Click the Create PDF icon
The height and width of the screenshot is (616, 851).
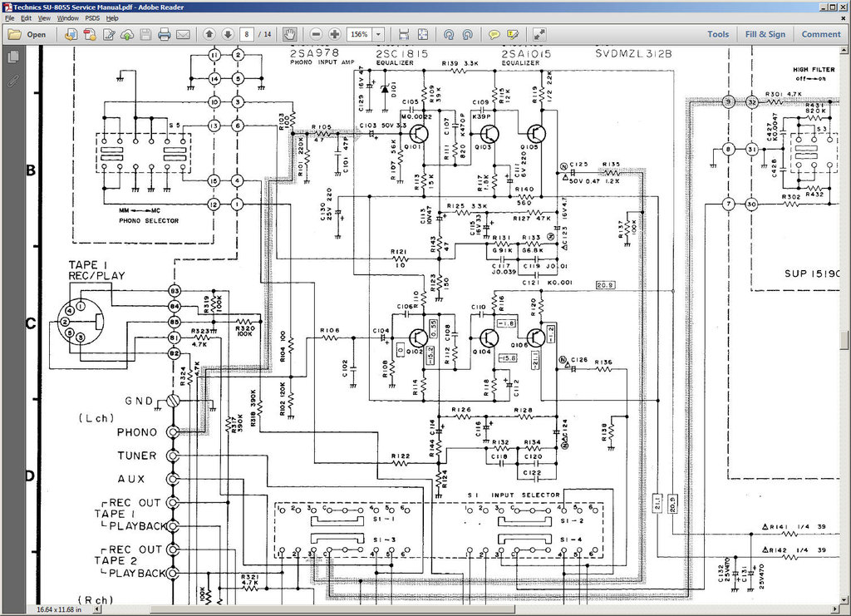tap(90, 34)
